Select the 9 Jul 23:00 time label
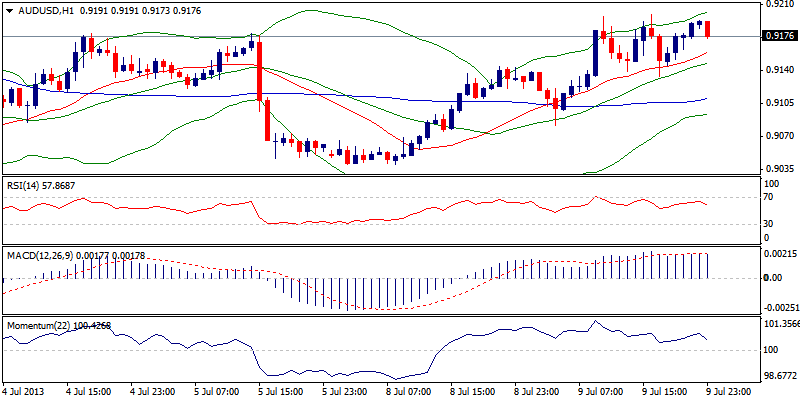The width and height of the screenshot is (800, 400). click(x=728, y=389)
